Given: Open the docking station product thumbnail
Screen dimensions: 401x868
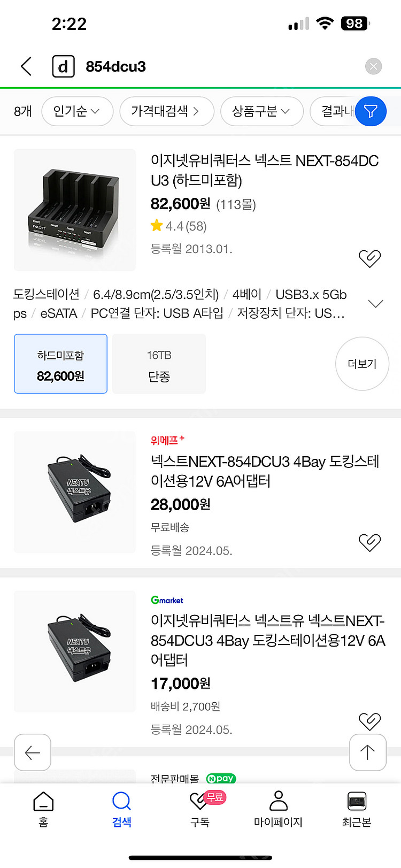Looking at the screenshot, I should tap(75, 210).
